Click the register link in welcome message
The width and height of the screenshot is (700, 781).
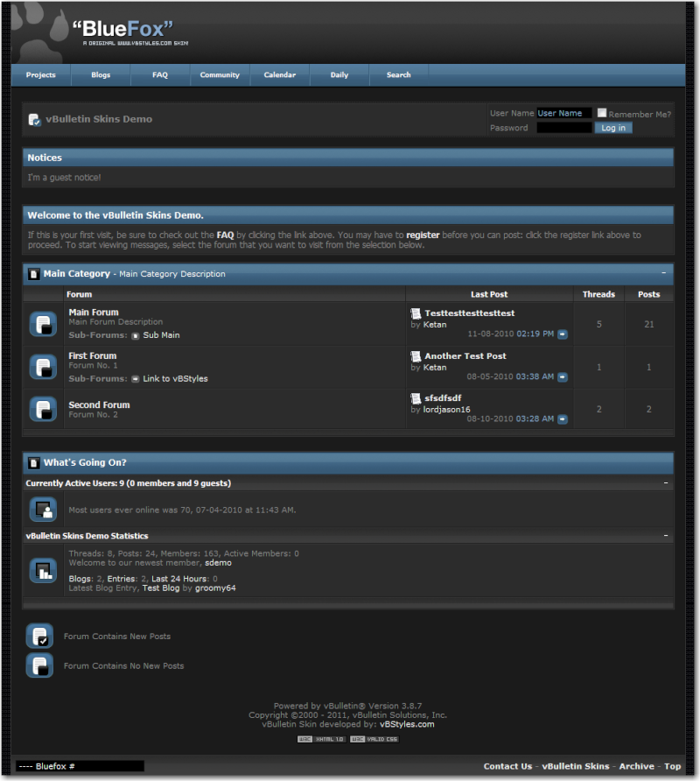click(423, 236)
